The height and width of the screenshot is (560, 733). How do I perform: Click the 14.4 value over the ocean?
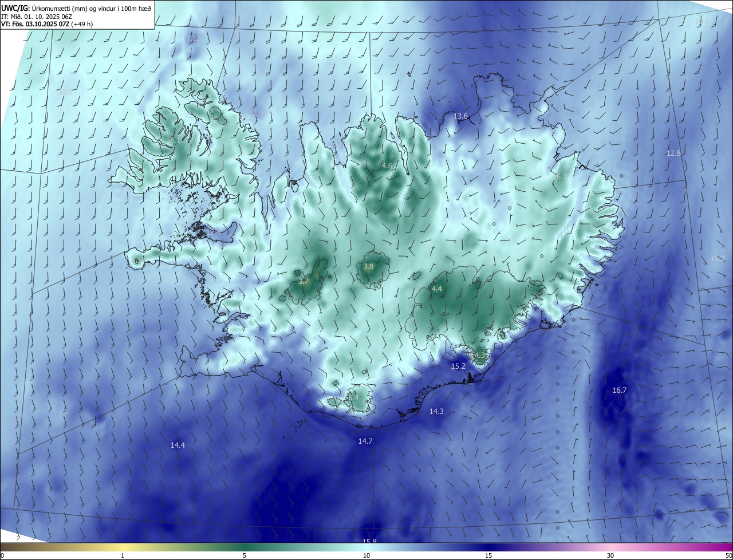tap(178, 445)
